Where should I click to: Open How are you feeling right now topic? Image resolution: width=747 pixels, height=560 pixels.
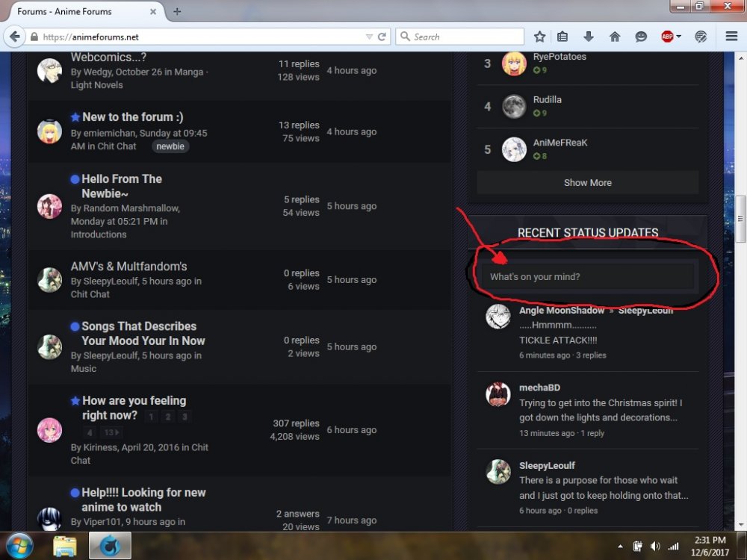134,408
